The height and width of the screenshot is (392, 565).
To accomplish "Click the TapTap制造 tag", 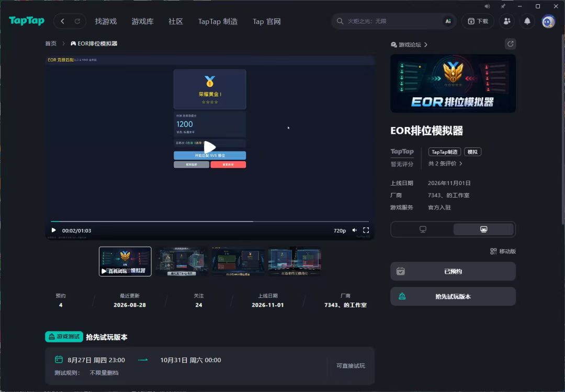I will coord(445,152).
